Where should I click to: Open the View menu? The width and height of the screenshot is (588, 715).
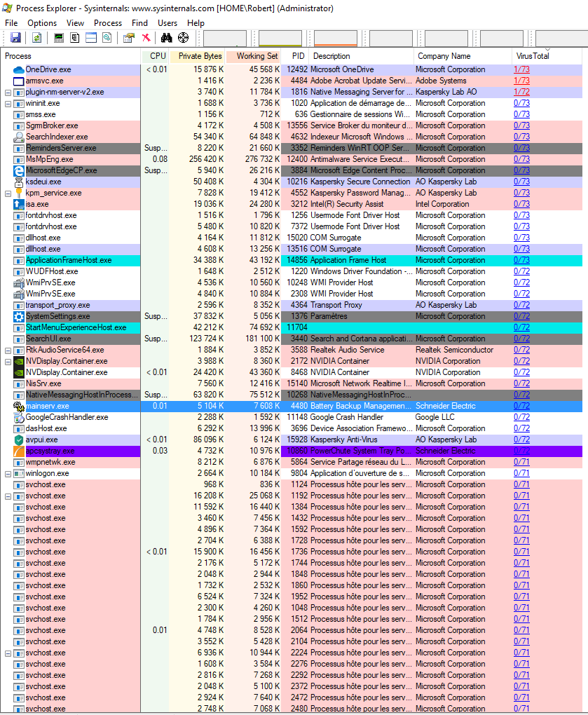click(75, 23)
